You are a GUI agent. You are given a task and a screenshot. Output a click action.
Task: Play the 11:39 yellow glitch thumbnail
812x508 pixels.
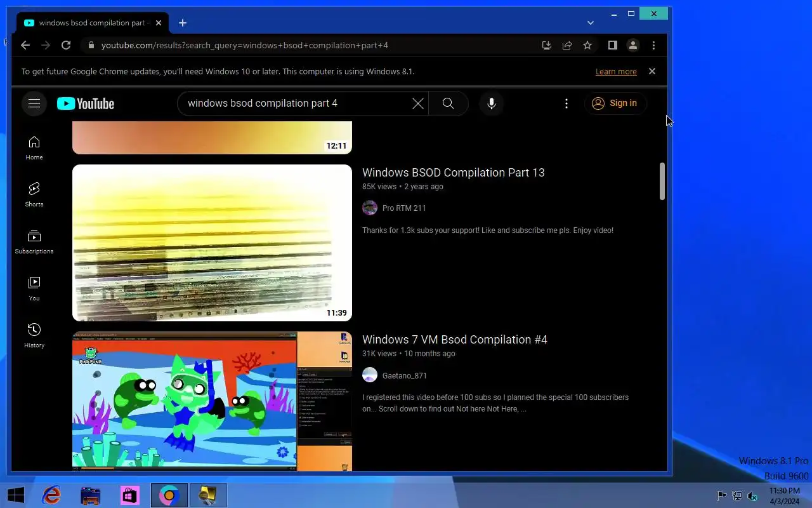[x=212, y=243]
